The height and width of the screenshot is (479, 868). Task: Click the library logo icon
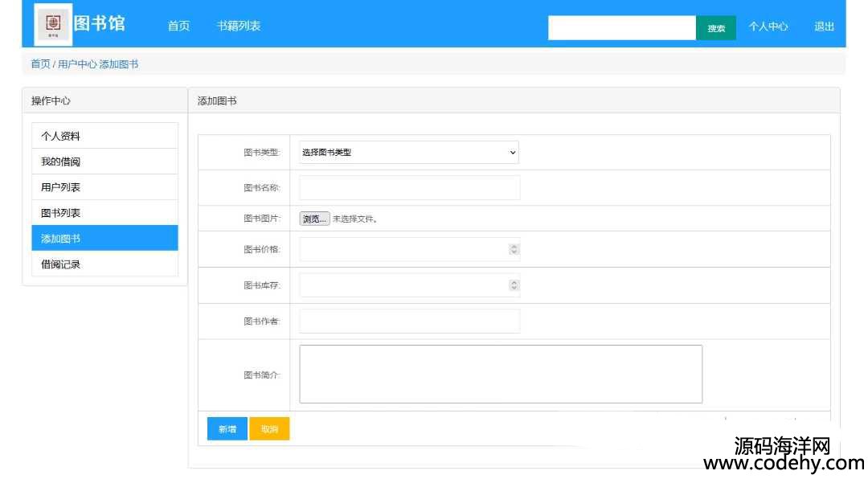pos(54,24)
